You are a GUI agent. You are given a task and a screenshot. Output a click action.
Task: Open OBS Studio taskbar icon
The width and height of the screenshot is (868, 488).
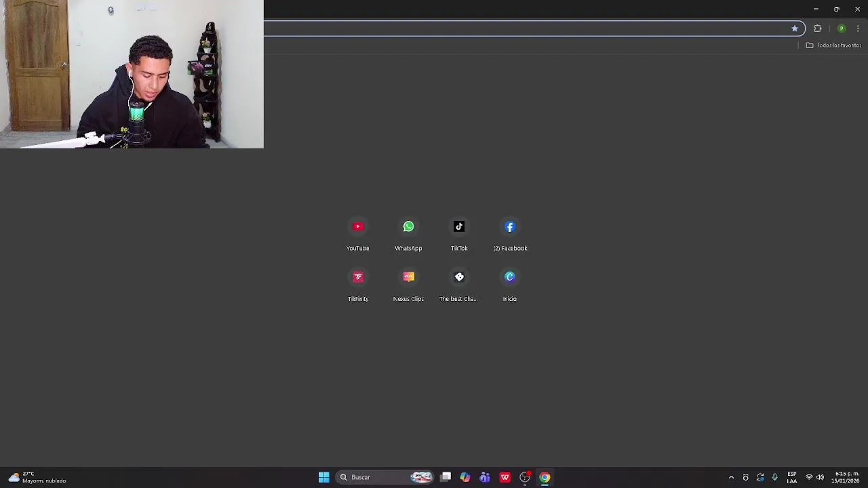525,477
